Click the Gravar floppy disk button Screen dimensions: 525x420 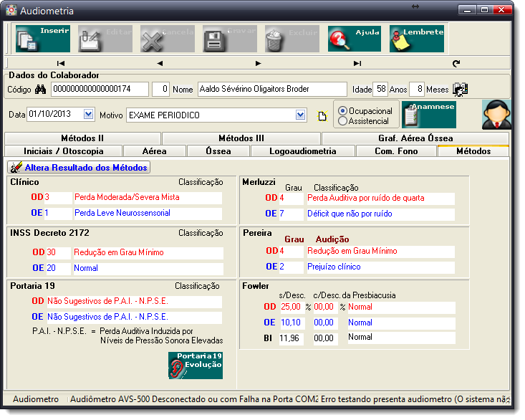click(x=230, y=39)
